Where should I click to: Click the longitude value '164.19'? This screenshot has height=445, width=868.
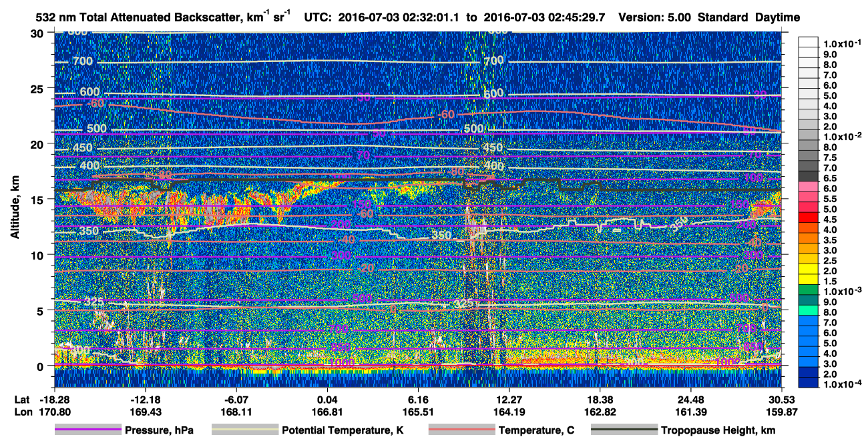(x=509, y=412)
